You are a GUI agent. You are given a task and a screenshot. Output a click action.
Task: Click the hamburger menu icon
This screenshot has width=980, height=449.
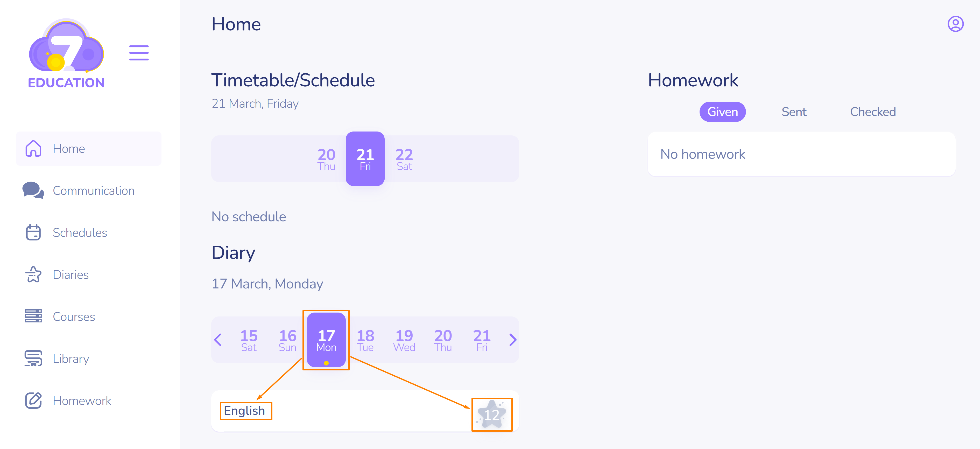138,53
